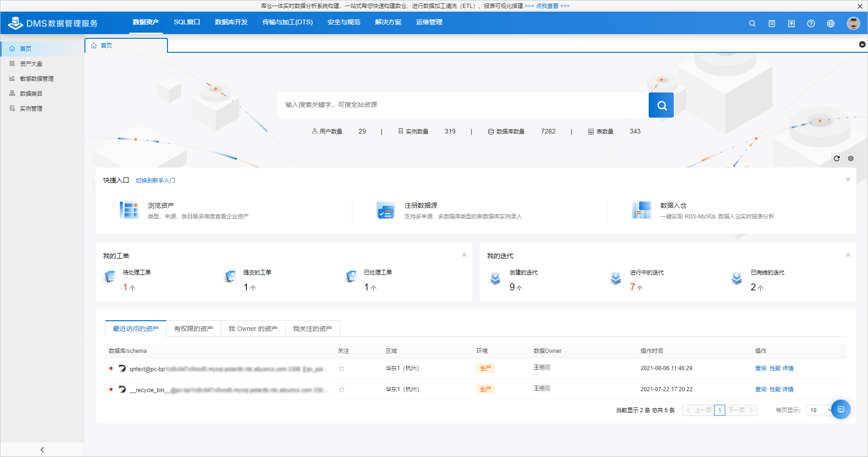Open the header search icon
The image size is (868, 457).
[752, 23]
